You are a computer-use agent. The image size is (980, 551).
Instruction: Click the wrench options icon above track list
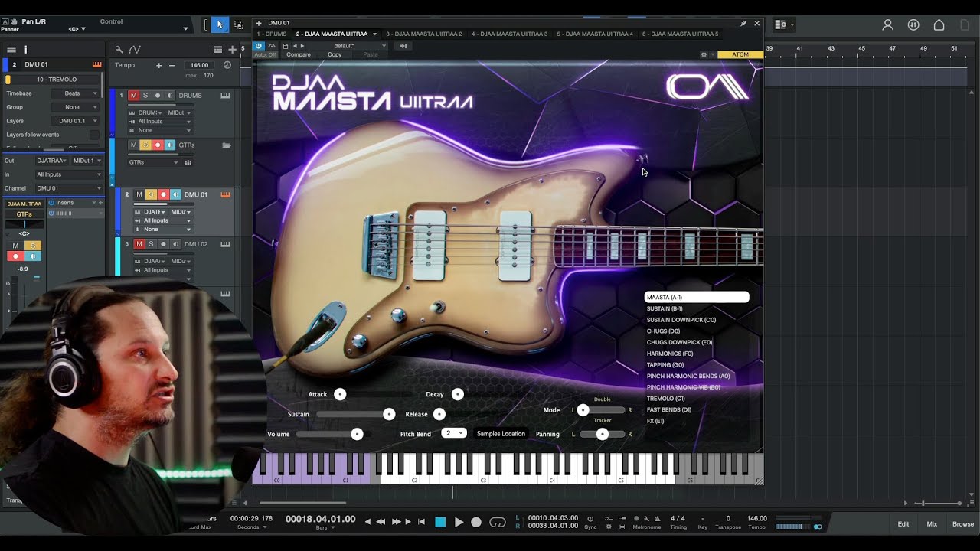(x=119, y=49)
